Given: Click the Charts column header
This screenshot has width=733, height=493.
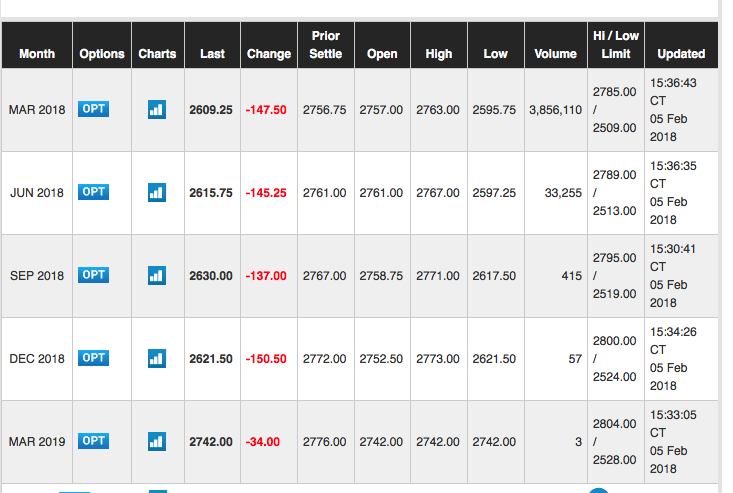Looking at the screenshot, I should point(158,45).
